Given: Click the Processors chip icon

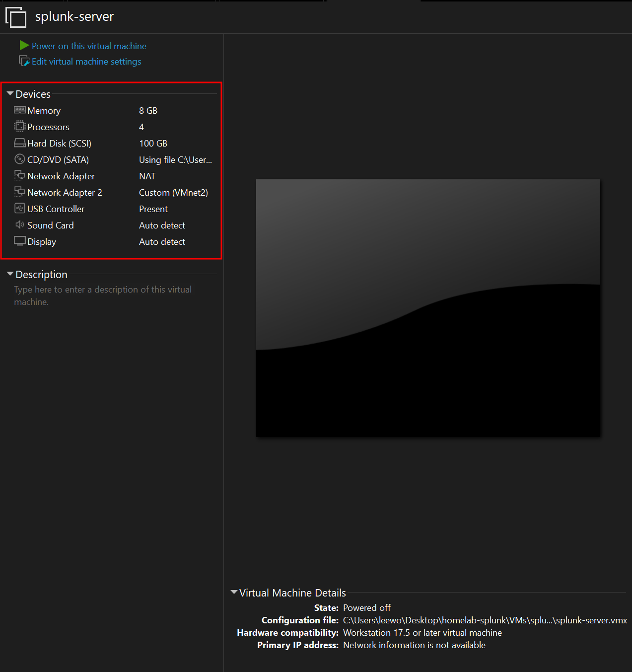Looking at the screenshot, I should tap(20, 127).
